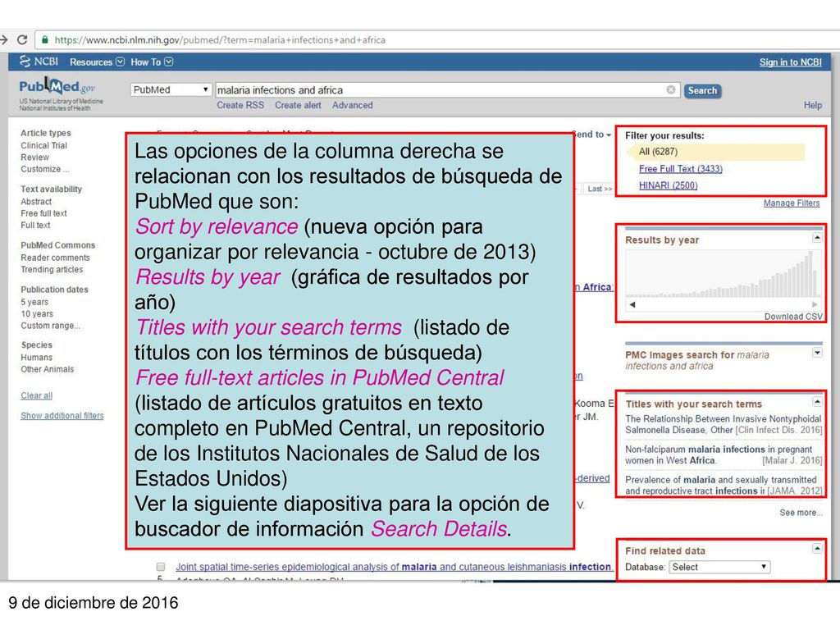The height and width of the screenshot is (630, 840).
Task: Click Customize under Article types
Action: click(45, 169)
